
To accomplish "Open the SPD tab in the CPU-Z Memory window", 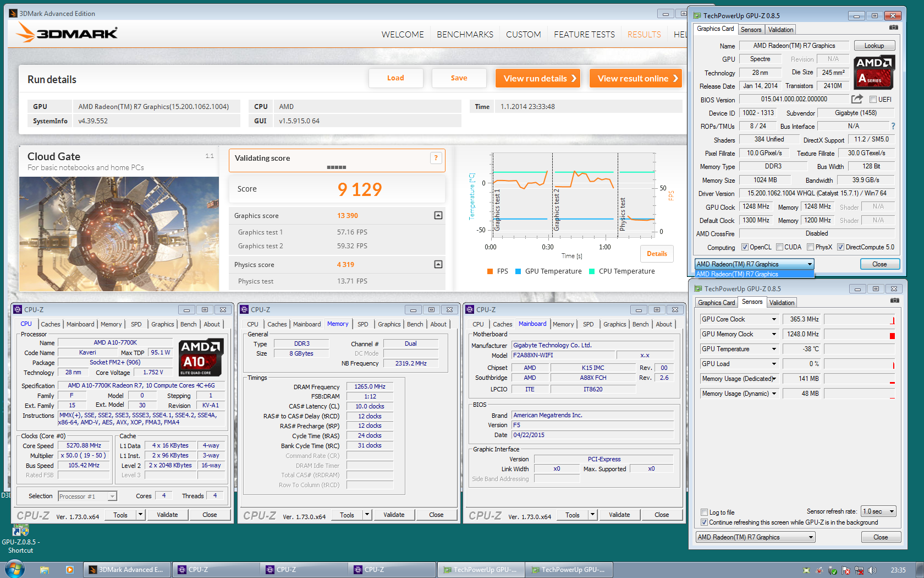I will 363,324.
